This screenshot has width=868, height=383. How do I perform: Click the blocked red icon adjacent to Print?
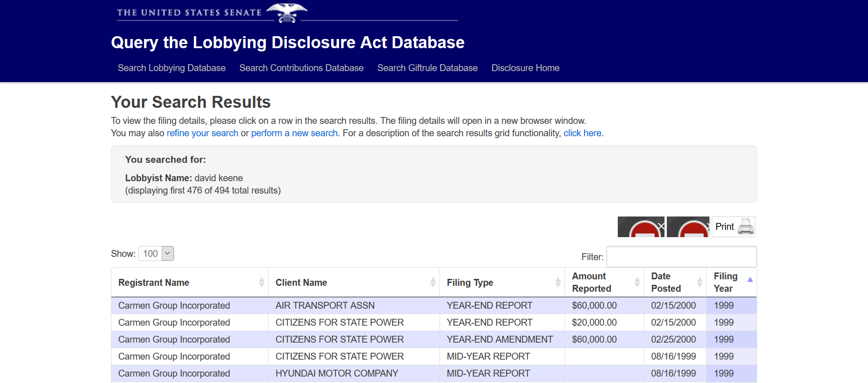tap(688, 227)
